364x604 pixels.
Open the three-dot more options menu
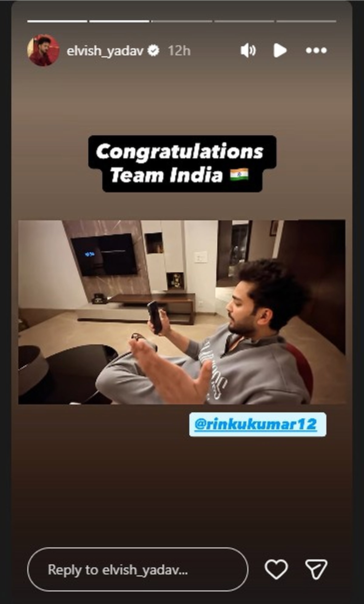pos(316,50)
